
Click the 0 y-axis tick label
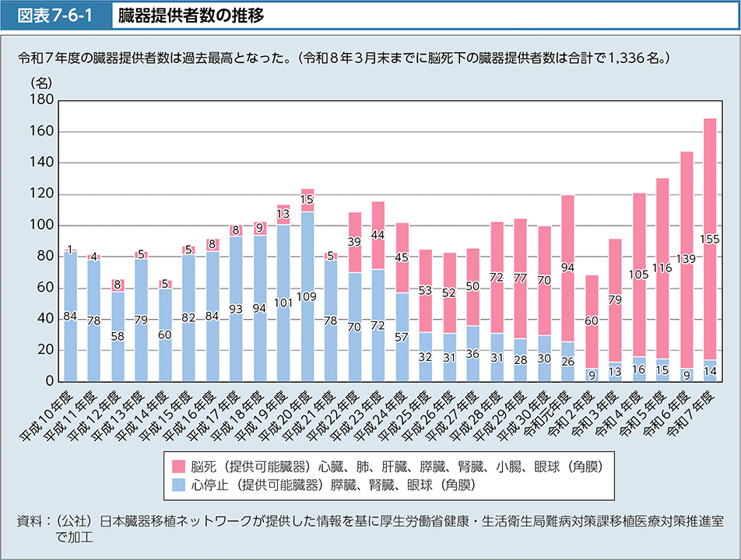pyautogui.click(x=50, y=380)
